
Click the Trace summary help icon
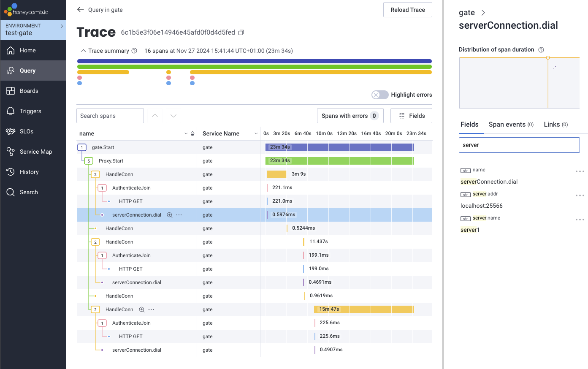point(134,51)
